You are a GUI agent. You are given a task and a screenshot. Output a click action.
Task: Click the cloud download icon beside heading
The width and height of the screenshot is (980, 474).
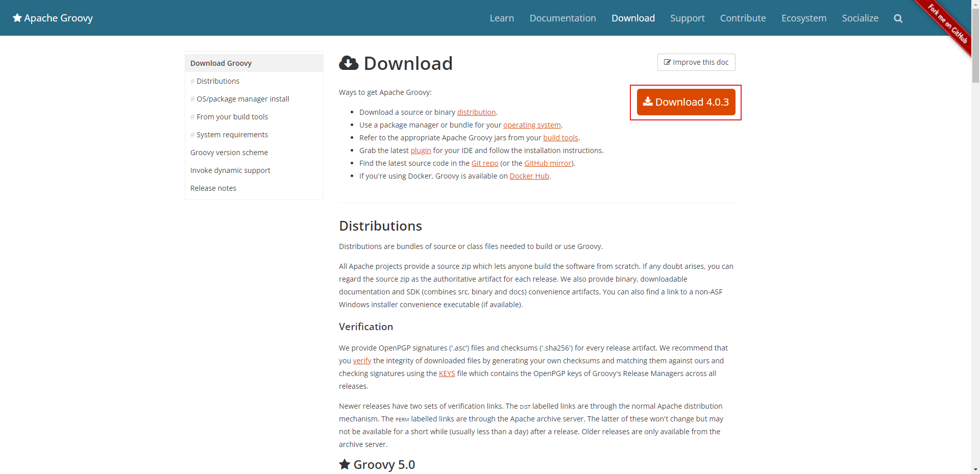[349, 63]
